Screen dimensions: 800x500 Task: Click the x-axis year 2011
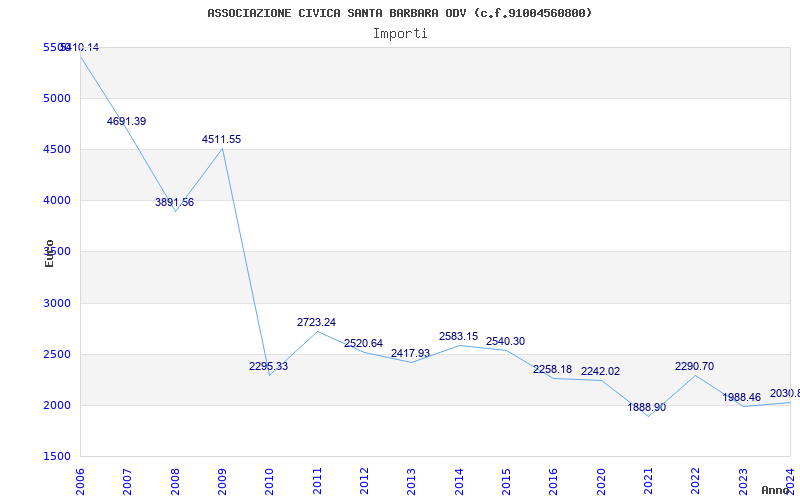click(x=317, y=482)
